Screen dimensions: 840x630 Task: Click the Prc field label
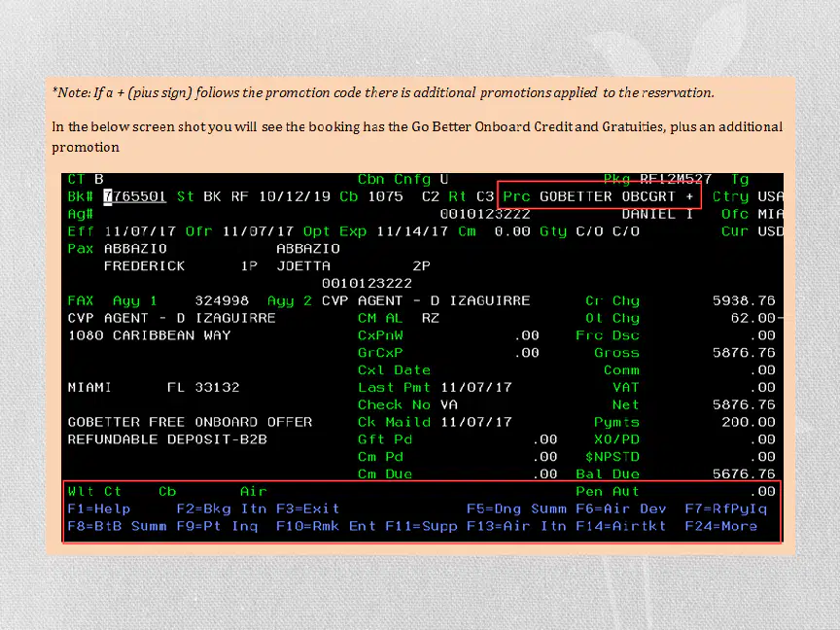point(516,196)
